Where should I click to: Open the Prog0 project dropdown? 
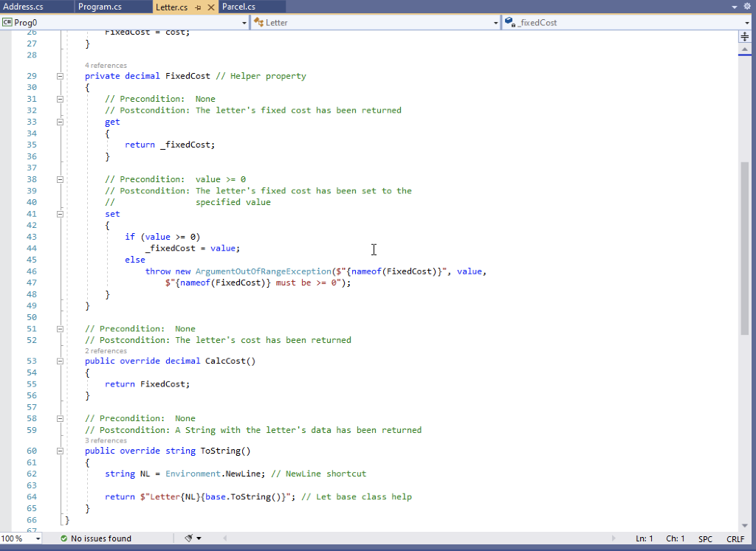coord(244,23)
